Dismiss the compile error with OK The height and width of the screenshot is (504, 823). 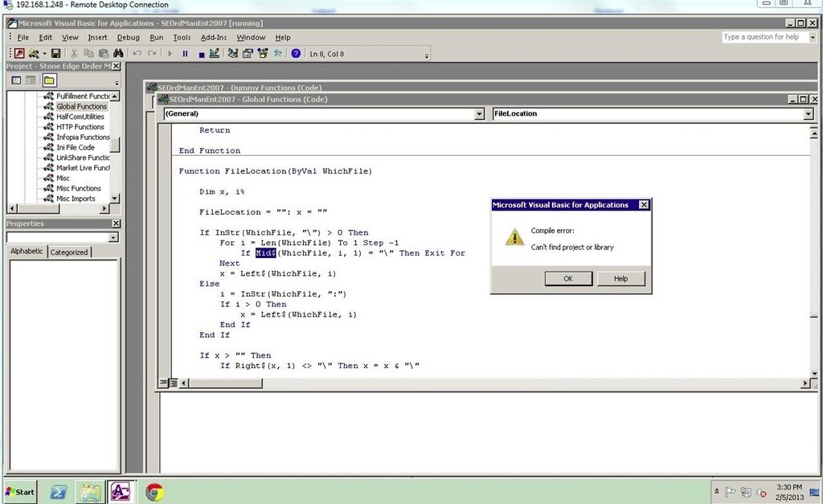point(567,278)
